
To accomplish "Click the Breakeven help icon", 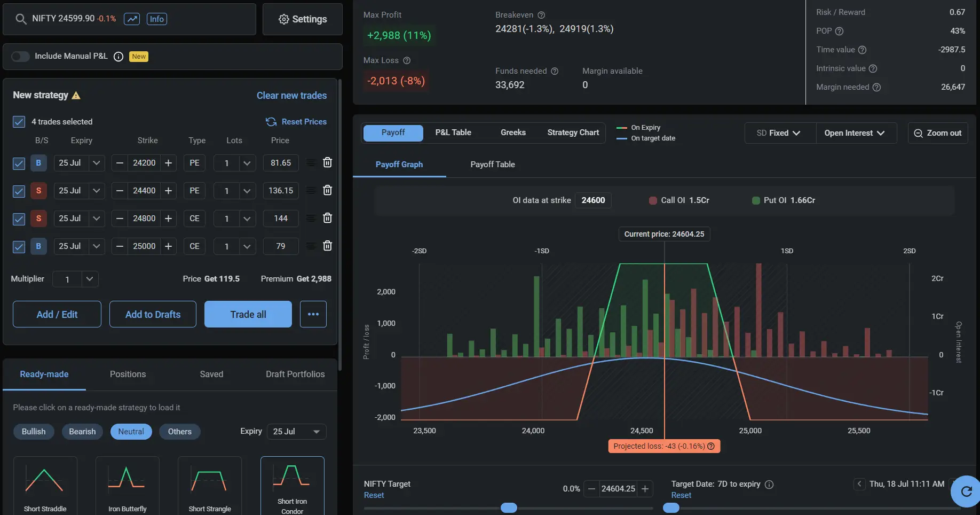I will (x=541, y=15).
